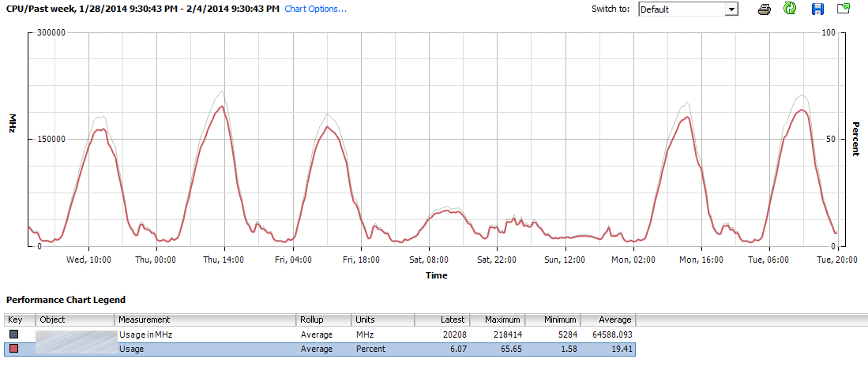Click the 19.41 average value
The image size is (868, 370).
[622, 349]
